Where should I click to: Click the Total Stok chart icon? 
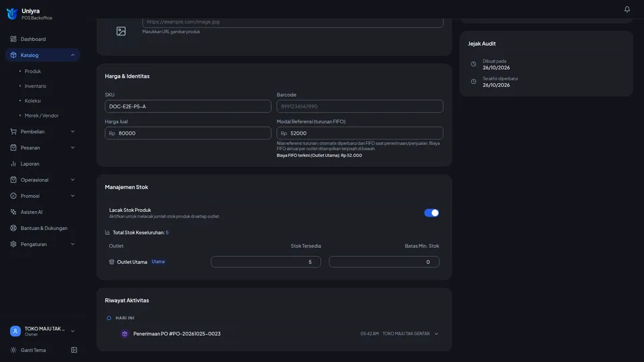point(107,233)
